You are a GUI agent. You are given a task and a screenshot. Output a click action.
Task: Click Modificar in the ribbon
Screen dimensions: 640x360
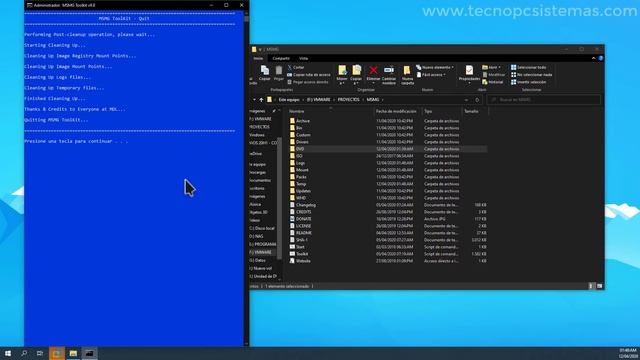pos(493,75)
